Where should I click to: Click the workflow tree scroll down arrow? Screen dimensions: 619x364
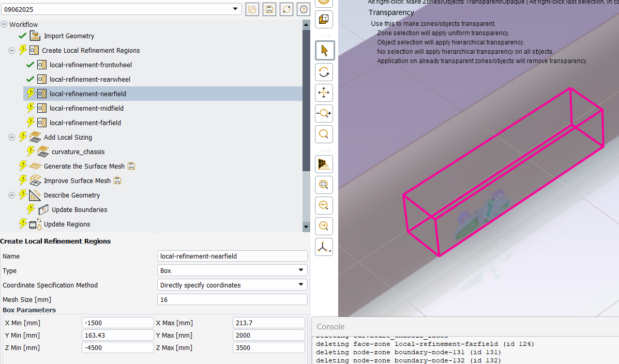(306, 226)
